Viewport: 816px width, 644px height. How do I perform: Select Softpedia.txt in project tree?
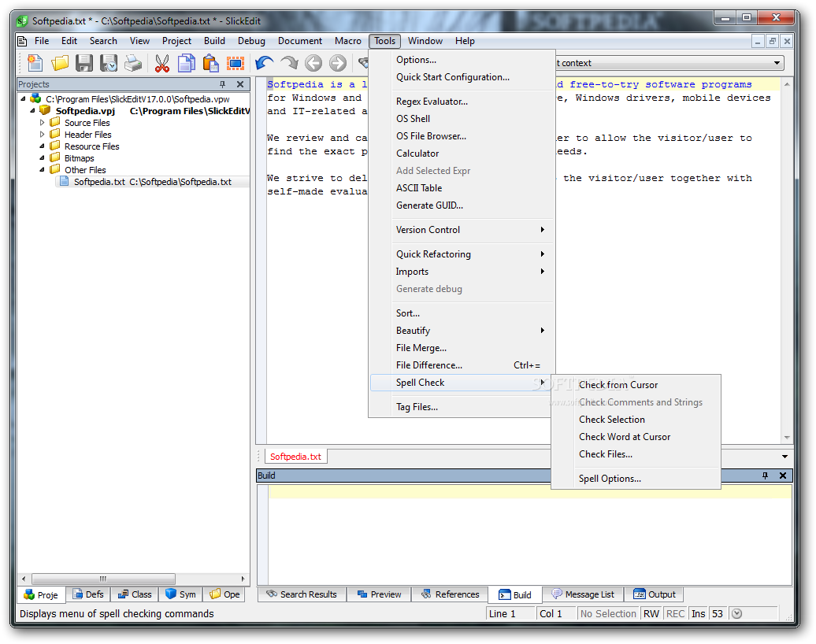[x=153, y=182]
